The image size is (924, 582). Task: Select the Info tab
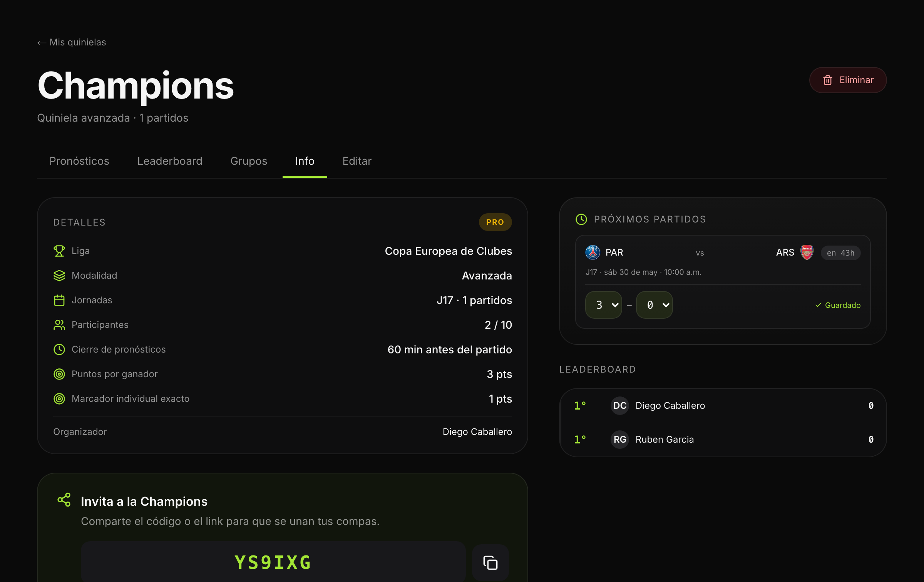pyautogui.click(x=305, y=161)
